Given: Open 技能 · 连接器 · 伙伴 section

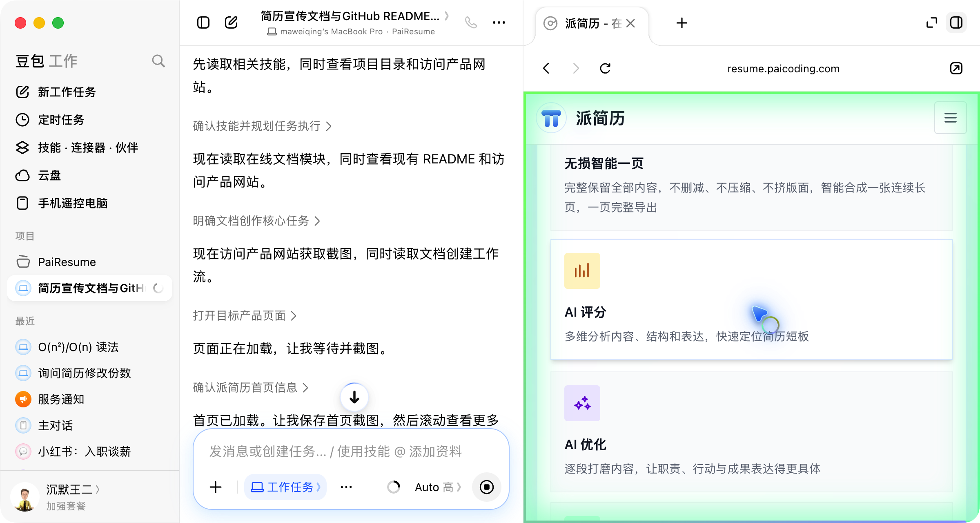Looking at the screenshot, I should pos(77,148).
